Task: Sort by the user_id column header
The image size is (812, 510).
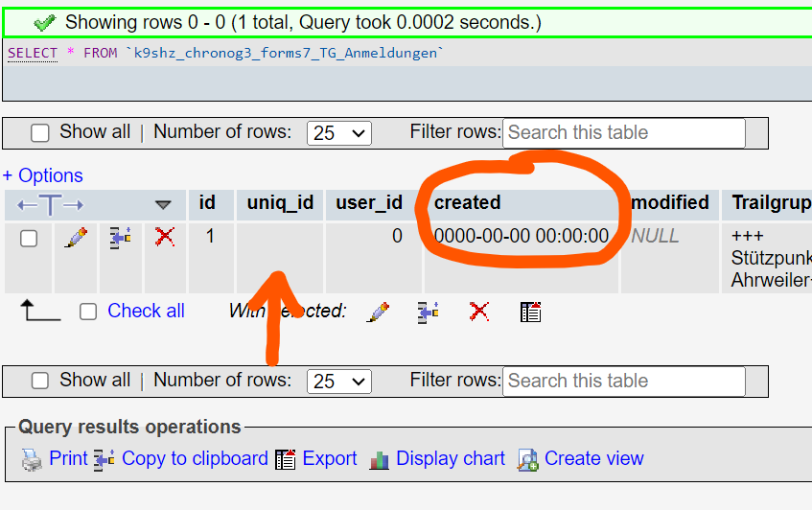Action: (369, 202)
